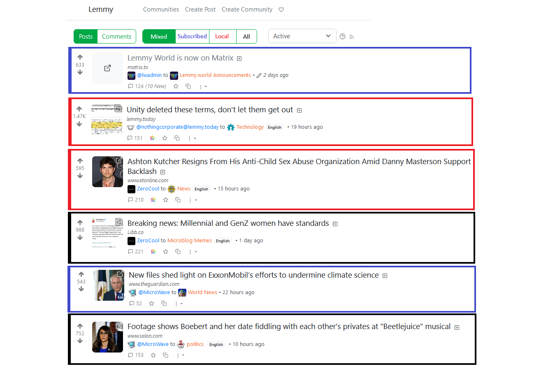Enable the Local feed filter

[223, 36]
